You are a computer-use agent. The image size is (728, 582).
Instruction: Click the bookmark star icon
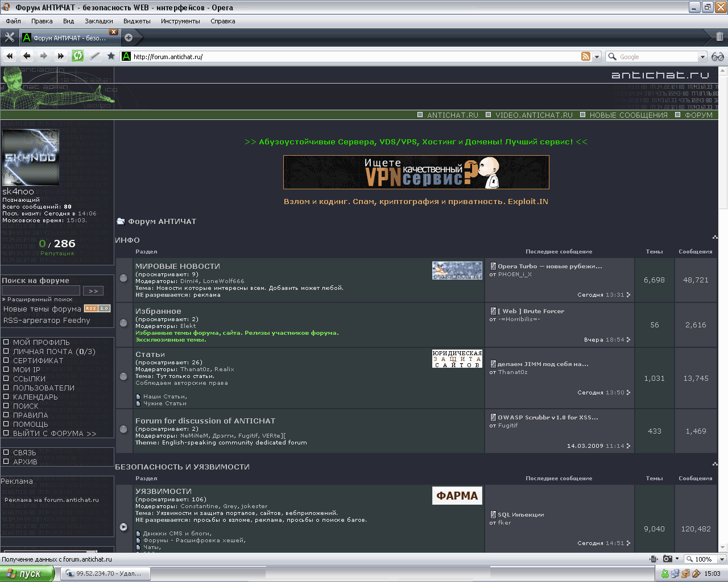[x=111, y=56]
